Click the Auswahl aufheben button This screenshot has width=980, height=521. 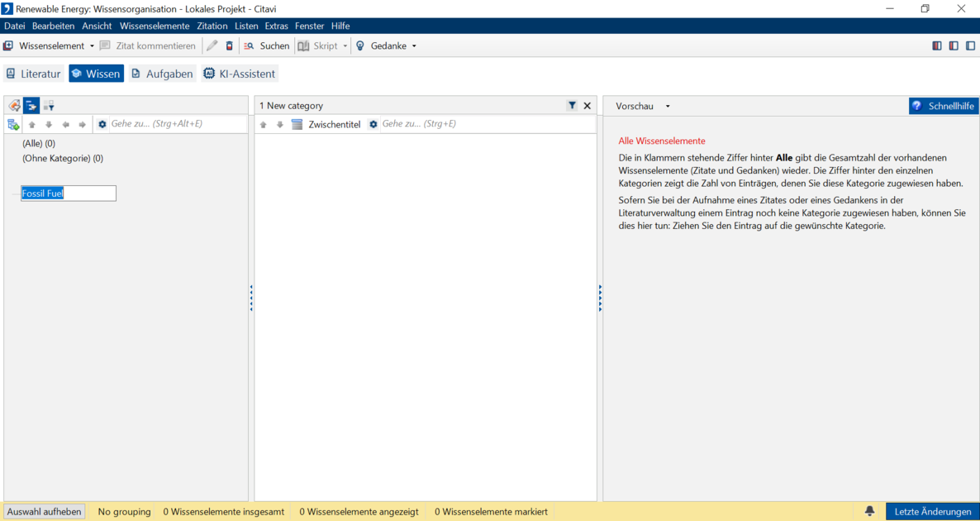click(x=45, y=511)
